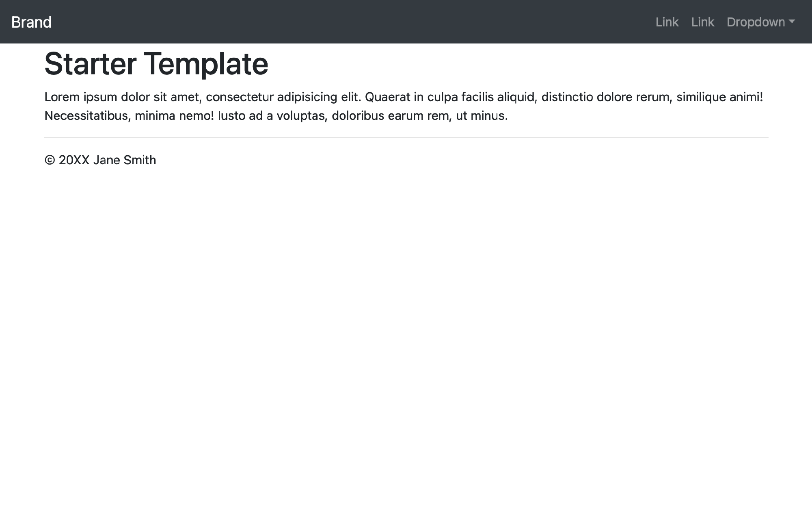
Task: Open the Link item beside Dropdown
Action: [x=702, y=22]
